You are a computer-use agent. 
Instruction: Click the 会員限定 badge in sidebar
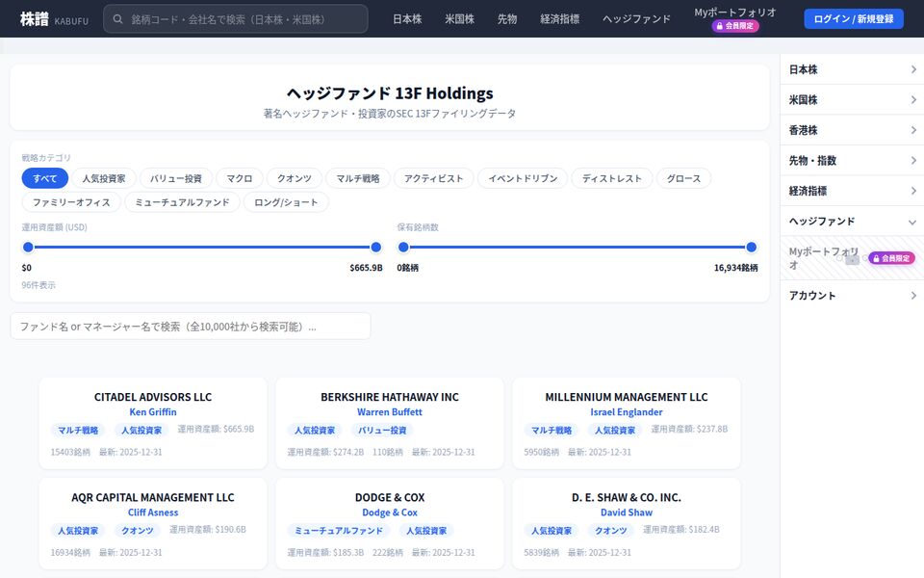[891, 258]
